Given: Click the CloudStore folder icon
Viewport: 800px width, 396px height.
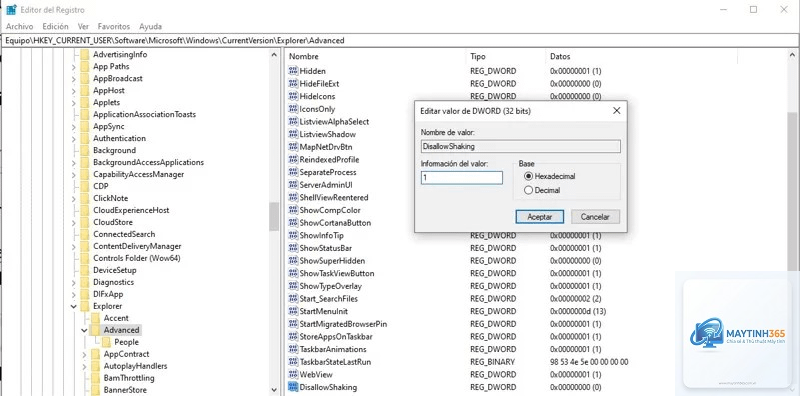Looking at the screenshot, I should [x=85, y=222].
